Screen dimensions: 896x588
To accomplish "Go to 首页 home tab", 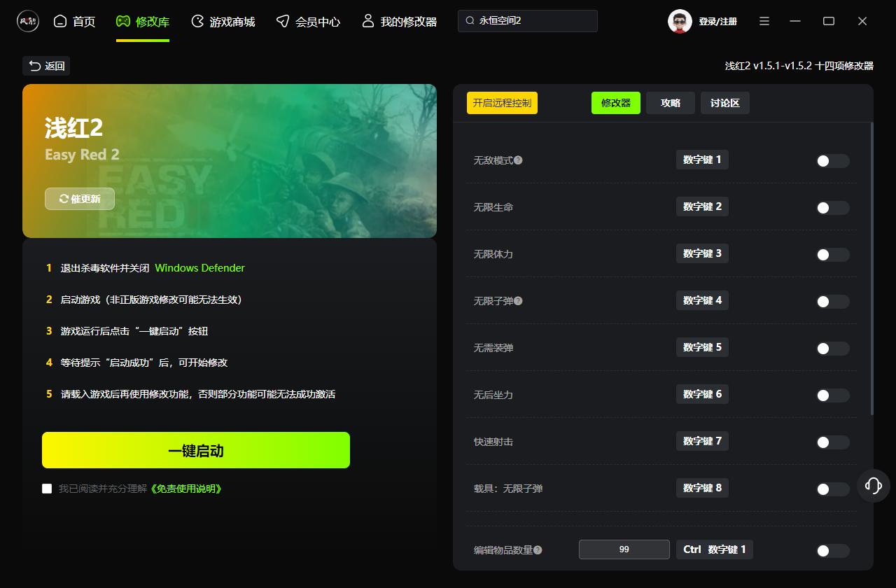I will (x=74, y=22).
